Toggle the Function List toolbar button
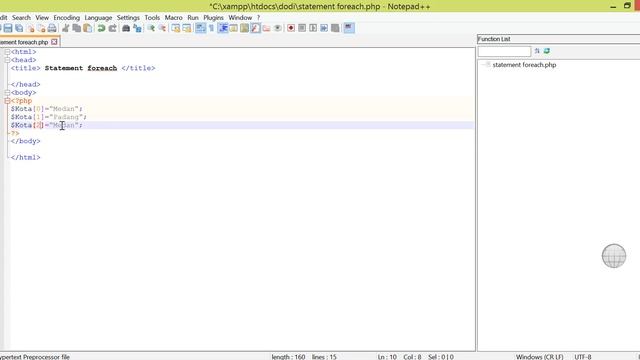This screenshot has height=360, width=640. 256,28
